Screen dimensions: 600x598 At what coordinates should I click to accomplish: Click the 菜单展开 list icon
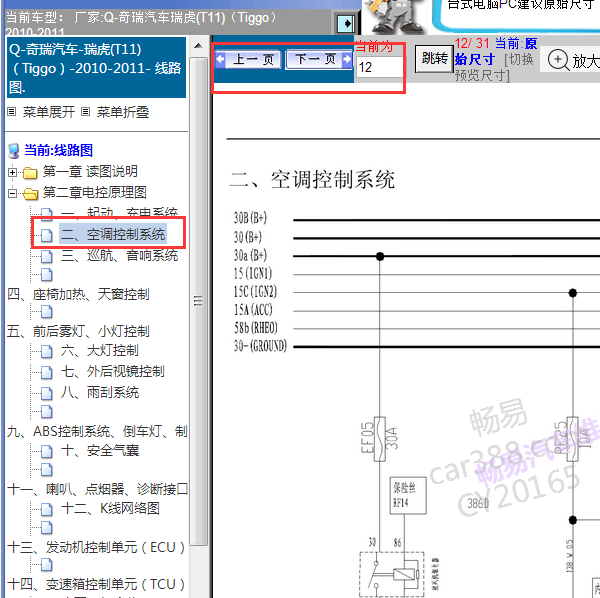[x=12, y=112]
